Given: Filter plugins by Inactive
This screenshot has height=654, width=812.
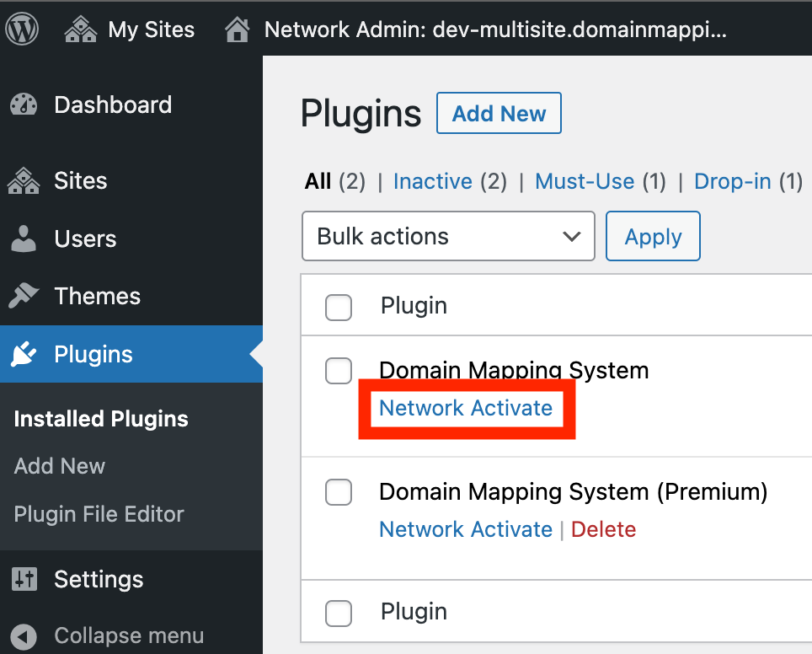Looking at the screenshot, I should click(432, 182).
